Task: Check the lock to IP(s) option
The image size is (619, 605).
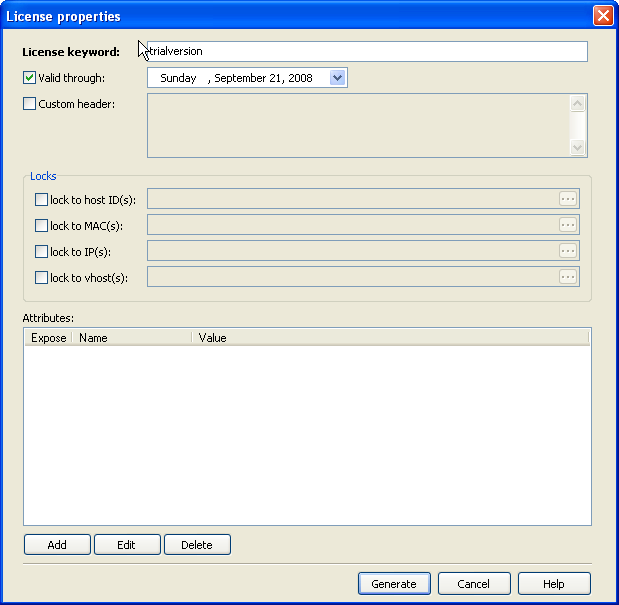Action: [41, 252]
